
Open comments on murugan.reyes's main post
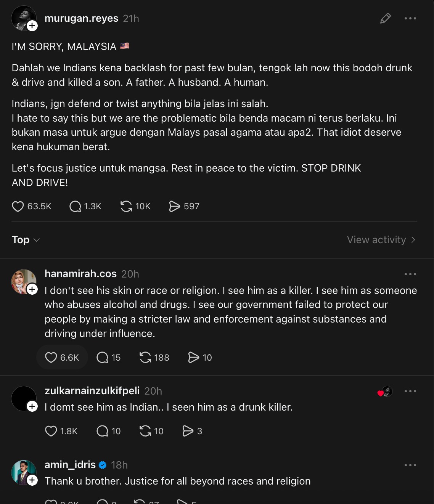(75, 206)
